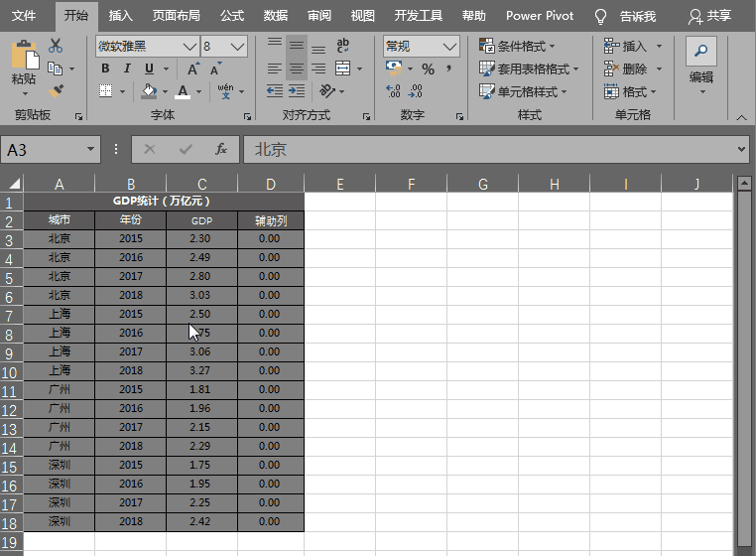Click the font color A swatch
The width and height of the screenshot is (756, 556).
point(183,90)
